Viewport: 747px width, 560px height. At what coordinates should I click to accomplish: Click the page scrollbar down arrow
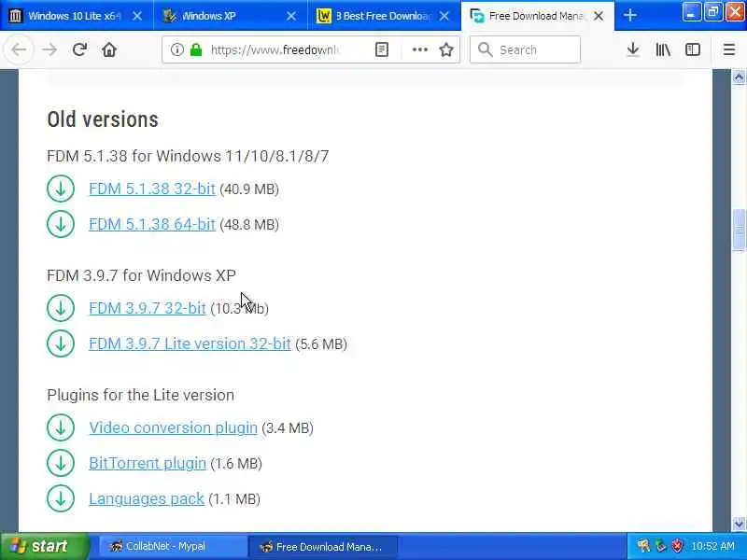(x=739, y=524)
